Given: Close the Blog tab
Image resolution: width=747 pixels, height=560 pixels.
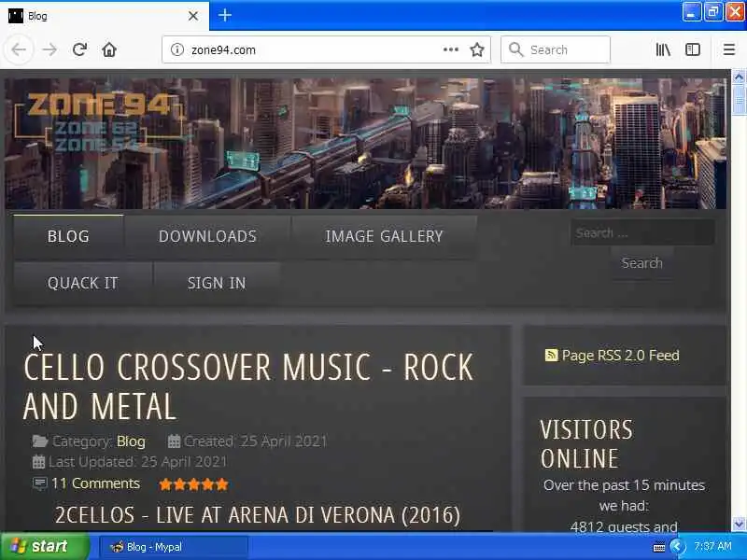Looking at the screenshot, I should tap(193, 16).
